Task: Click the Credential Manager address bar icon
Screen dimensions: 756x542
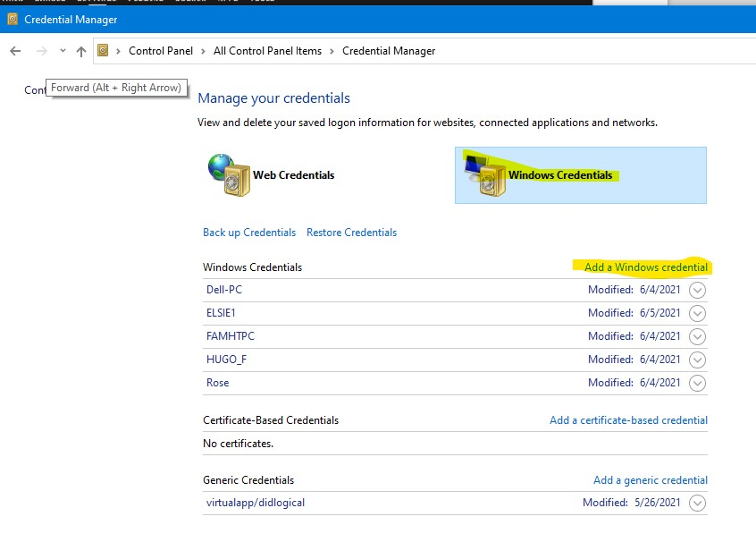Action: click(x=103, y=50)
